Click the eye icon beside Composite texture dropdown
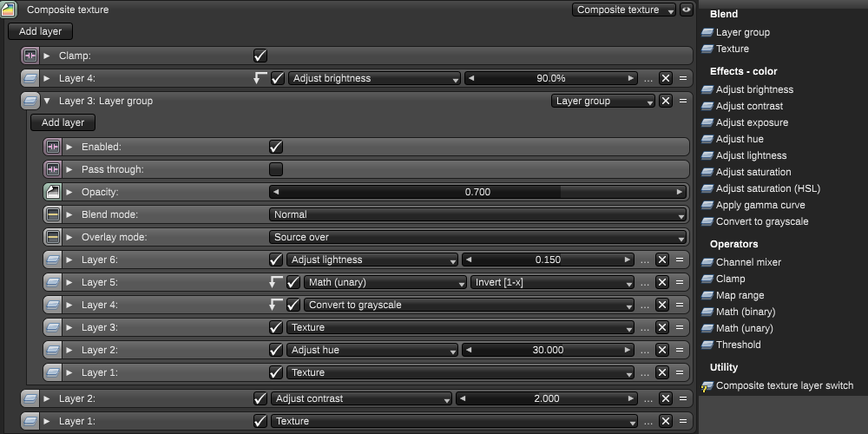 [687, 10]
